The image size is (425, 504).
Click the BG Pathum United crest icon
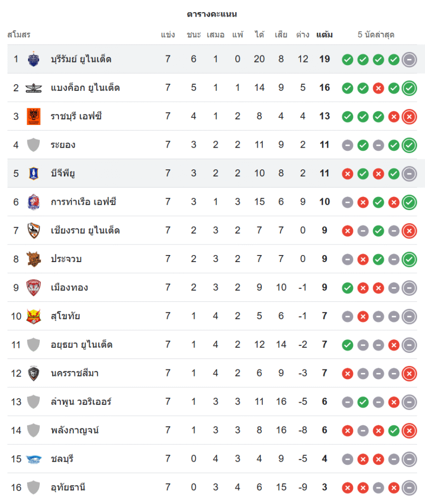33,173
